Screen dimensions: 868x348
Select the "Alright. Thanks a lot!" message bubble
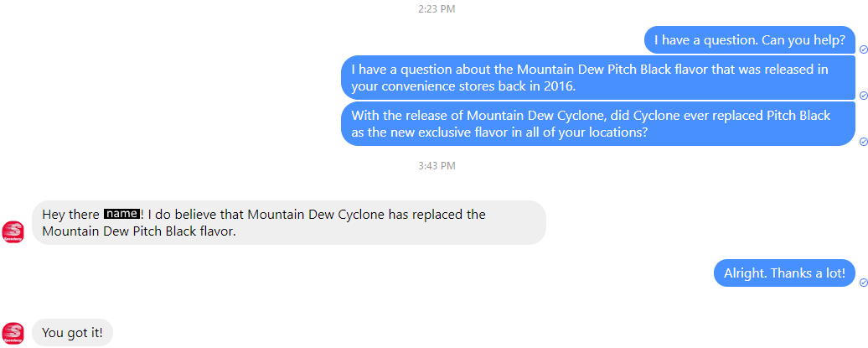[x=784, y=273]
